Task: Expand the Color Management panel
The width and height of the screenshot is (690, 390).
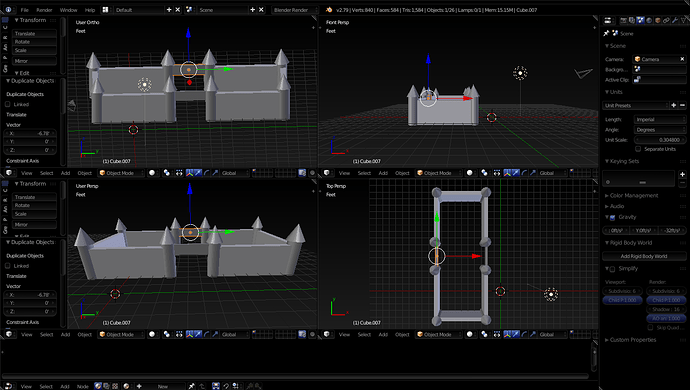Action: tap(633, 195)
